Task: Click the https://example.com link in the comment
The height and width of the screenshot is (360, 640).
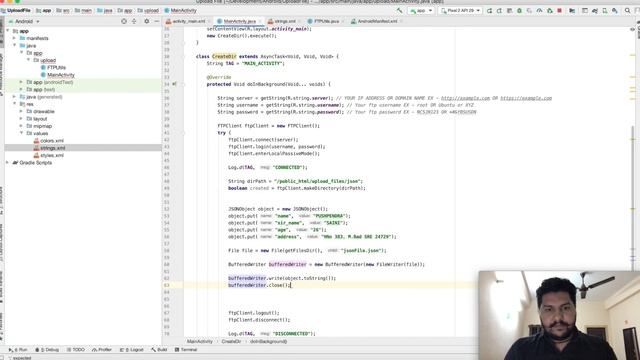Action: (x=526, y=98)
